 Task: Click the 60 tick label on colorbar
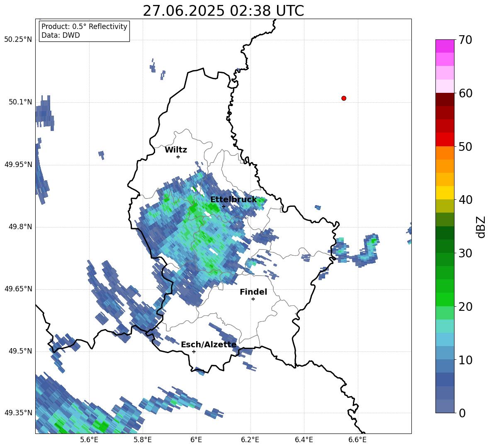[x=465, y=93]
